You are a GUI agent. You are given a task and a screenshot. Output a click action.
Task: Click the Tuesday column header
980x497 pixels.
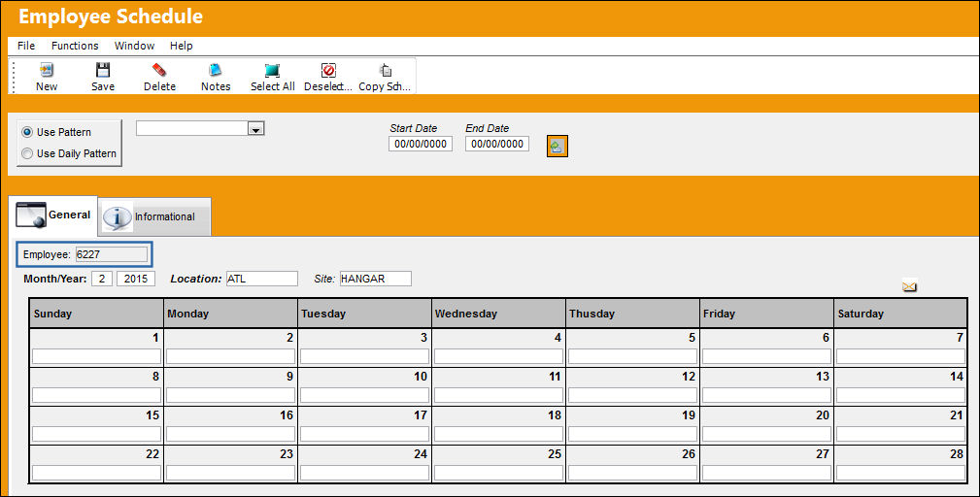point(364,314)
